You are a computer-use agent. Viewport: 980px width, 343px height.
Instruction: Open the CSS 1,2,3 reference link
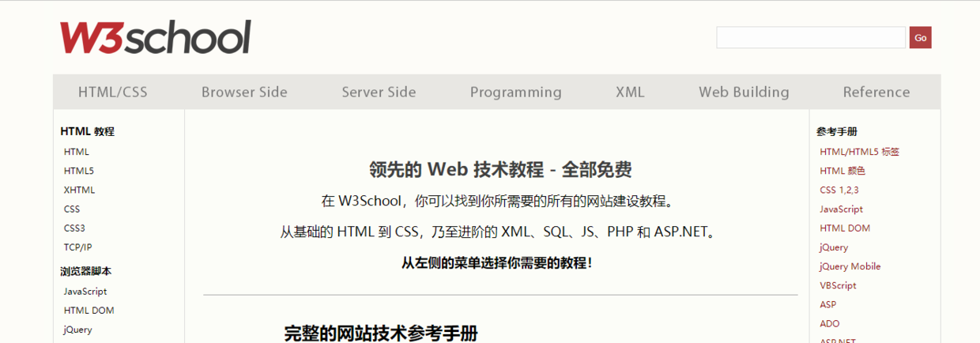tap(839, 190)
